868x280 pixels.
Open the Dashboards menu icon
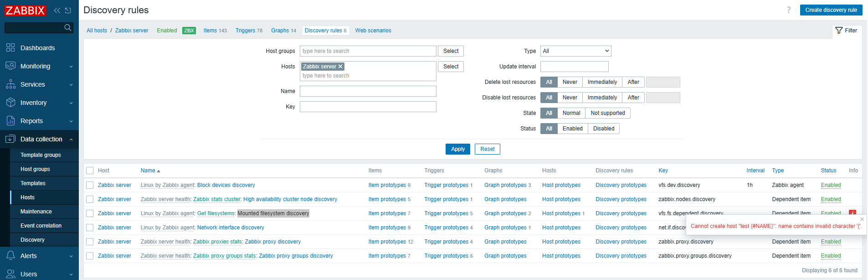[x=10, y=48]
